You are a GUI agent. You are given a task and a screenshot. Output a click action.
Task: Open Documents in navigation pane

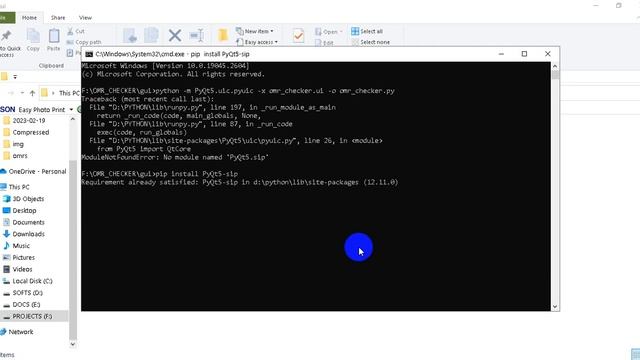pos(24,222)
